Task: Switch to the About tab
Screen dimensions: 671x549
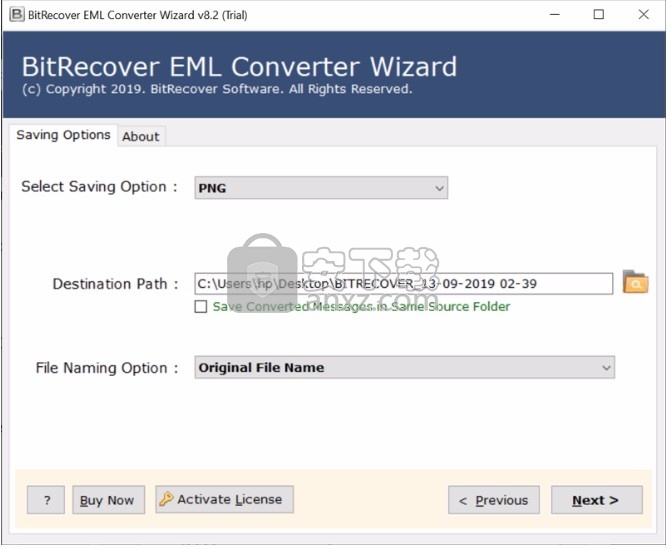Action: tap(142, 137)
